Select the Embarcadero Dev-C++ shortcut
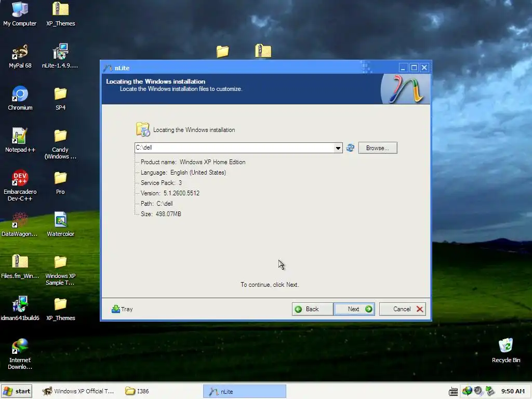Screen dimensions: 532x399 coord(20,186)
